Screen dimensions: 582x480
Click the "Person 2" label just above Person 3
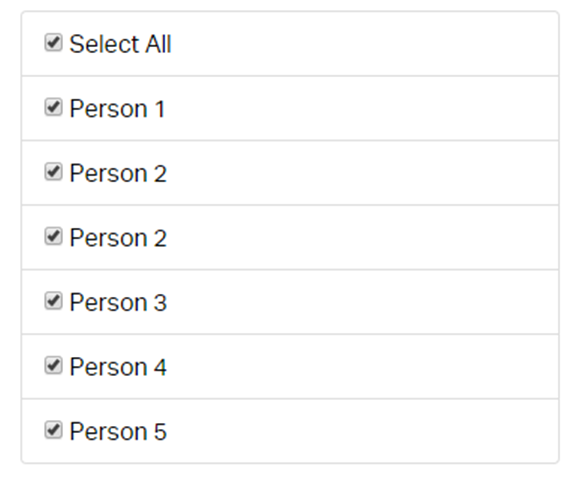pyautogui.click(x=118, y=238)
